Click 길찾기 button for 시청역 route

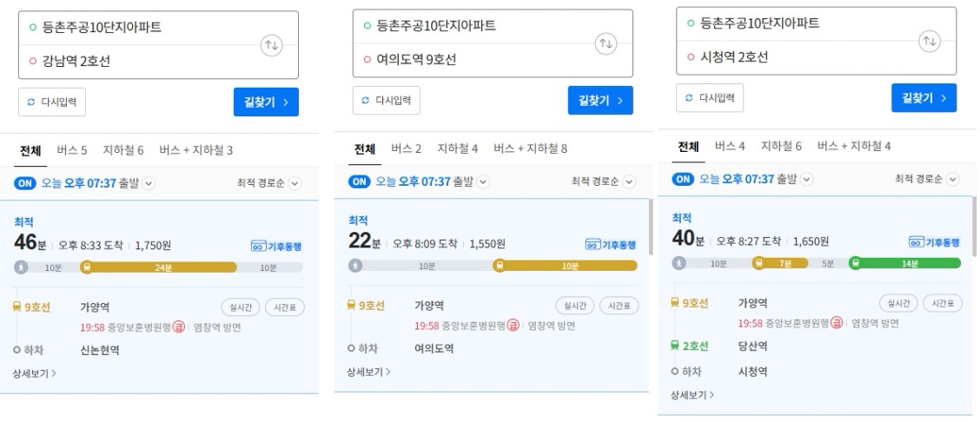[924, 98]
